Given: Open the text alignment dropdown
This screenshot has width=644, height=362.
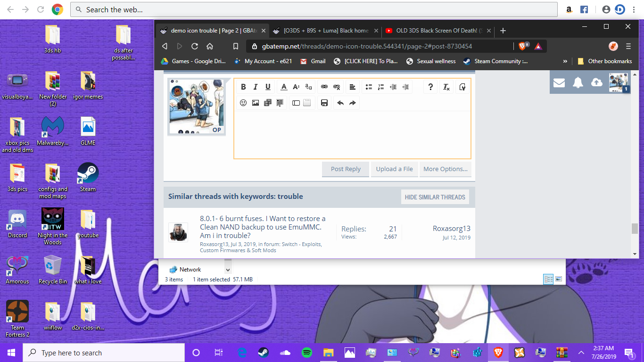Looking at the screenshot, I should tap(353, 87).
